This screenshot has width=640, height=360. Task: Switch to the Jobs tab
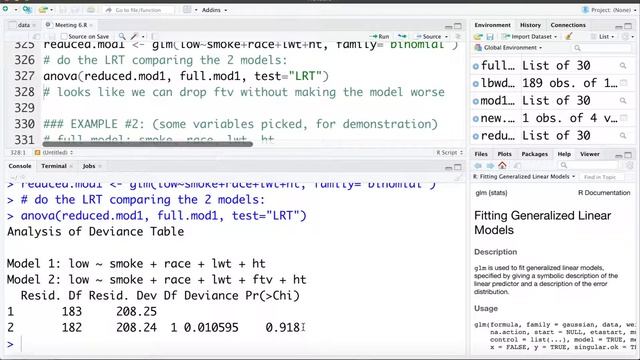tap(89, 166)
